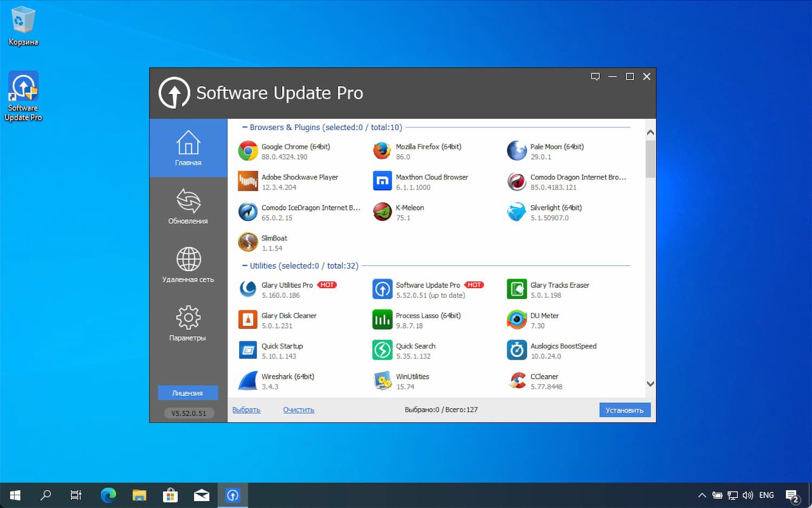Screen dimensions: 812x508
Task: Click the DU Meter icon
Action: 516,319
